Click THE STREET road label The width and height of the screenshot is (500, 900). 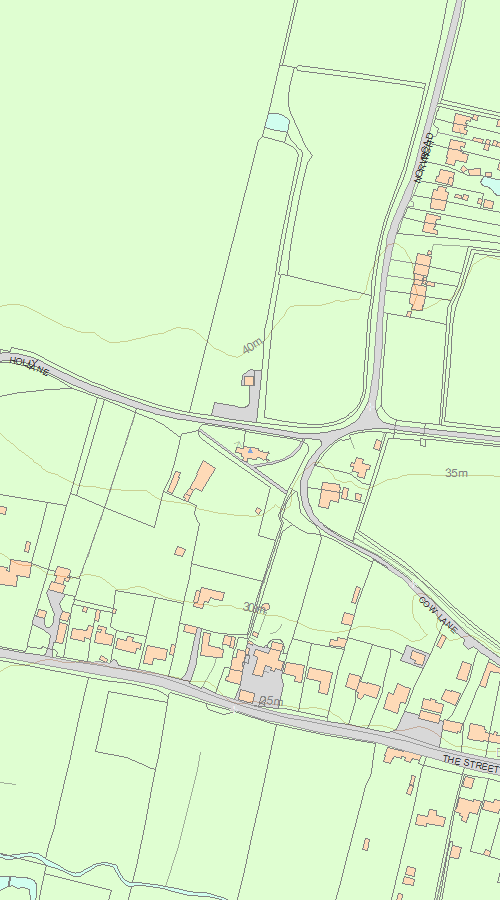[471, 764]
